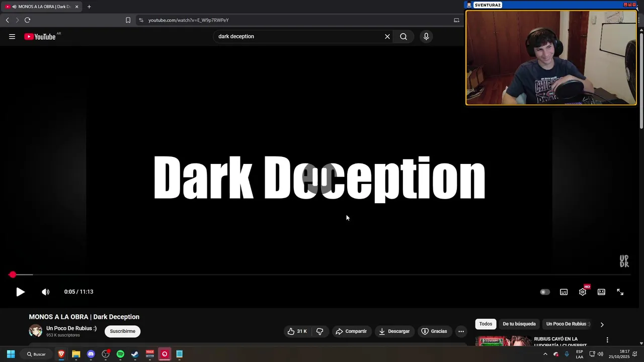
Task: Open the Compartir share dialog
Action: 351,331
